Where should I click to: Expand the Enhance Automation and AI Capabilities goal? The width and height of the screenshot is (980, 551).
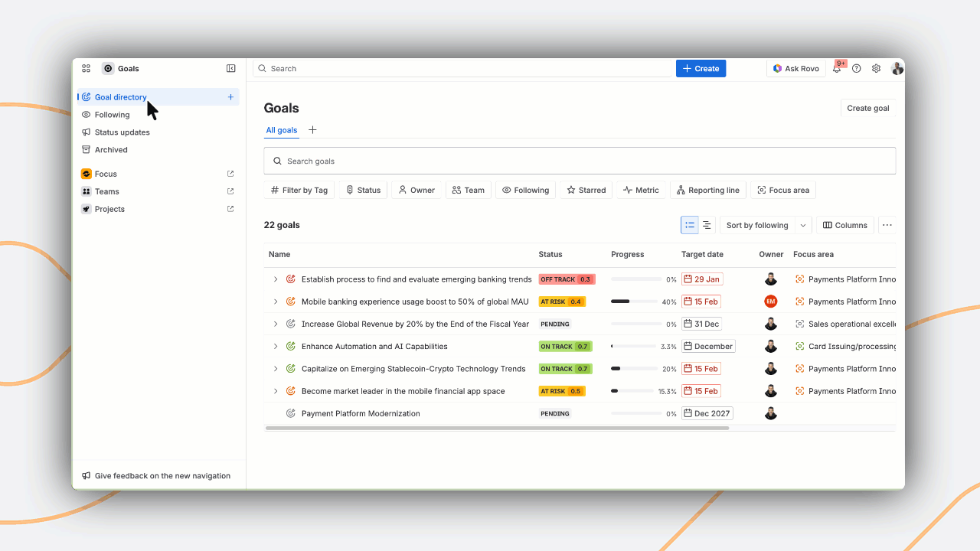[x=276, y=346]
